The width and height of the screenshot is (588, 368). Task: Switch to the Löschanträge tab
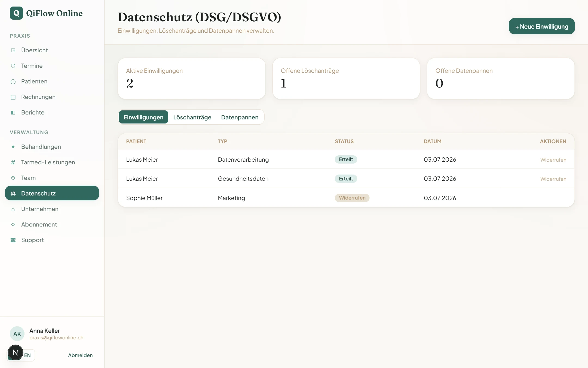192,117
